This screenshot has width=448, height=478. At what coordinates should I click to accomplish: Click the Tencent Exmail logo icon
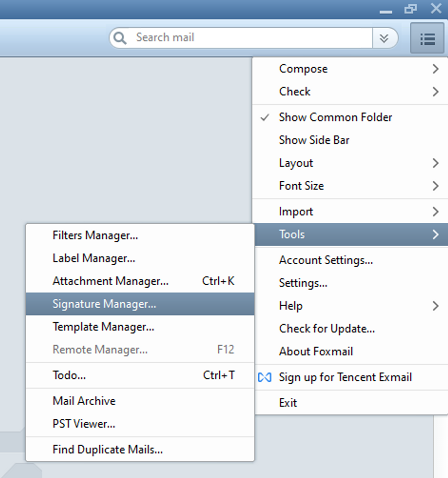(265, 377)
